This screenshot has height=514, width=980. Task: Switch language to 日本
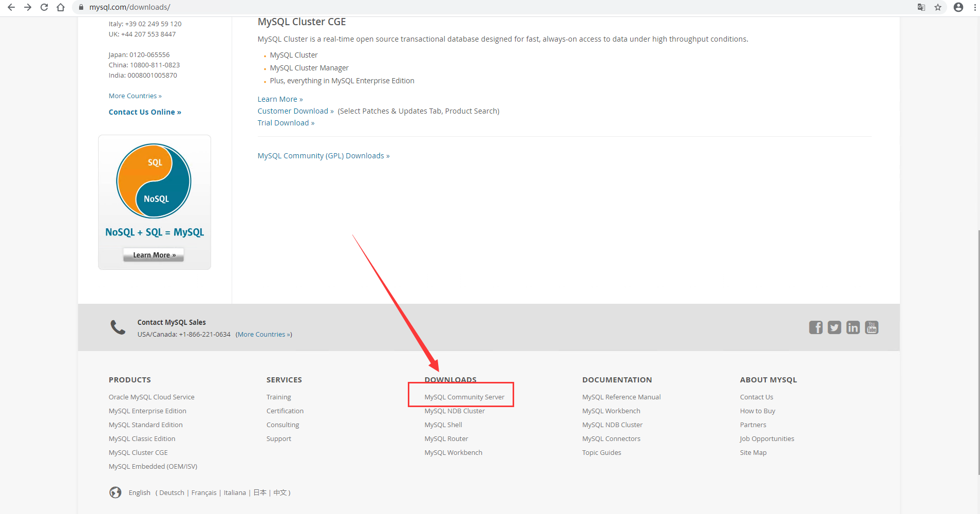point(260,493)
